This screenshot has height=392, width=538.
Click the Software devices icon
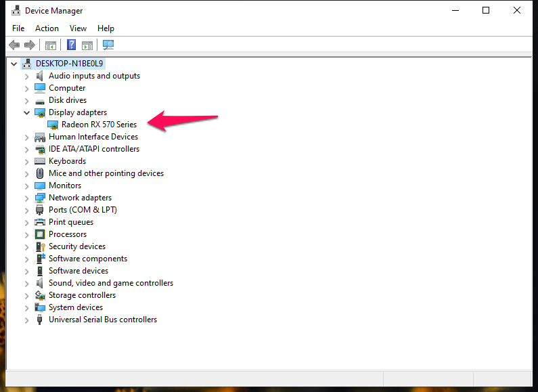tap(40, 271)
